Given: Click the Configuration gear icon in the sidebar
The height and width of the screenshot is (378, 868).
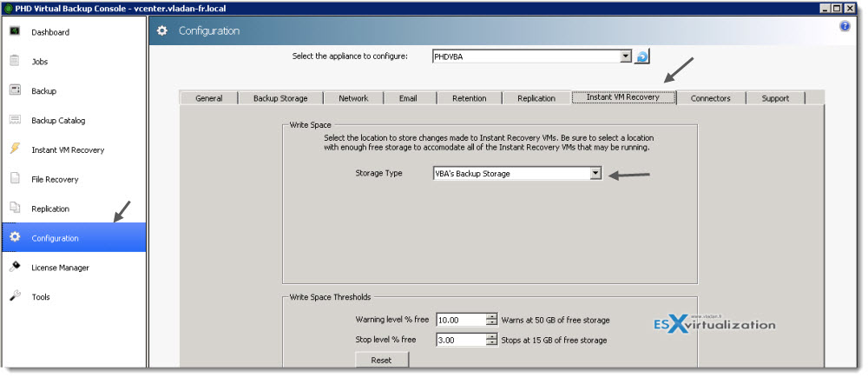Looking at the screenshot, I should click(x=15, y=236).
